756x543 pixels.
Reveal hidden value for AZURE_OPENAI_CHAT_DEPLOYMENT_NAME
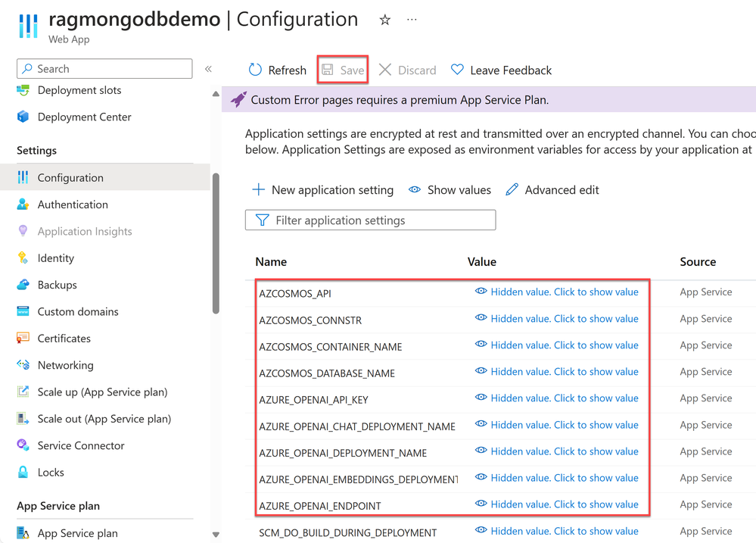[x=557, y=425]
